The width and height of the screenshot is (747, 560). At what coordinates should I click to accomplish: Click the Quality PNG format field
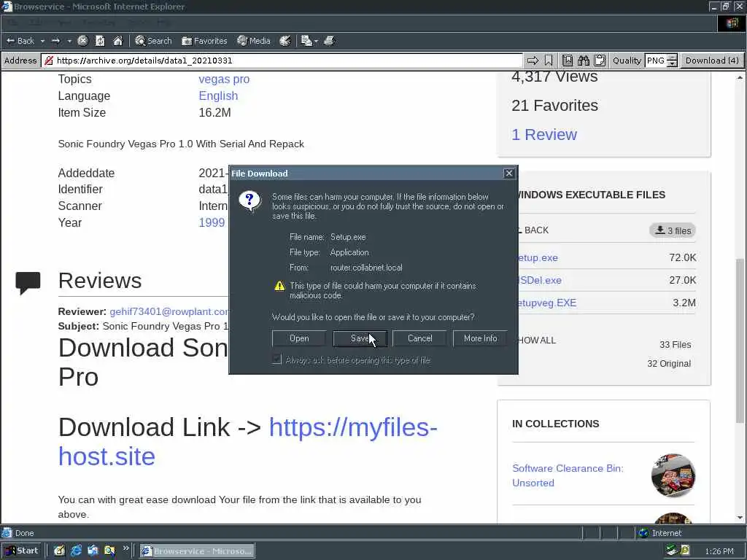pos(656,61)
